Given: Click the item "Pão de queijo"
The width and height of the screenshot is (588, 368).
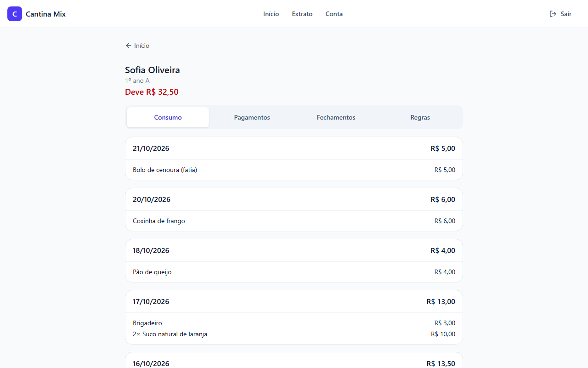Looking at the screenshot, I should click(152, 272).
